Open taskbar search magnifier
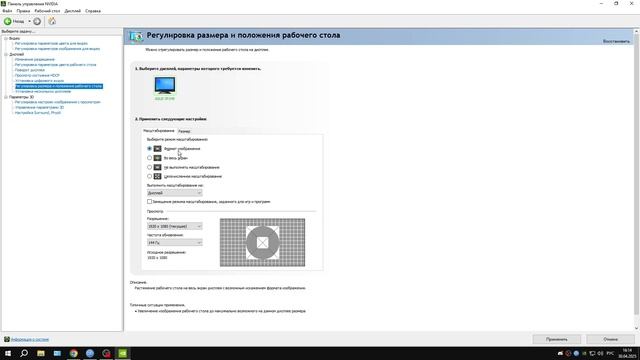This screenshot has height=360, width=640. [24, 353]
